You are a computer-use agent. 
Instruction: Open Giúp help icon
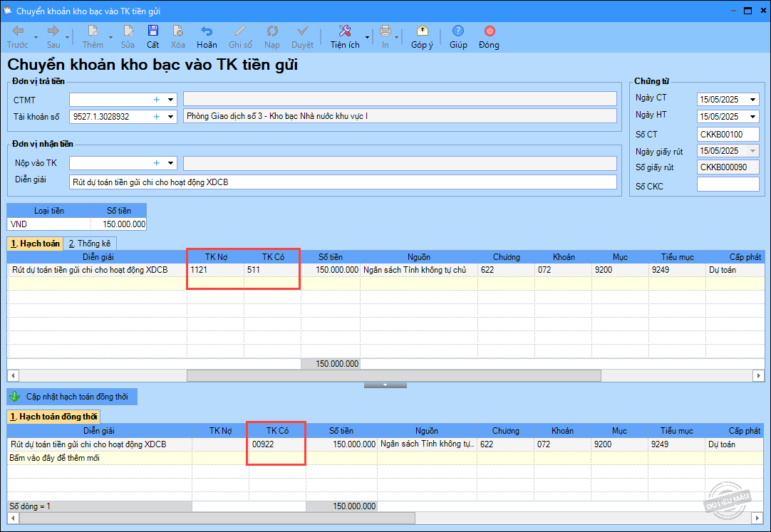click(458, 31)
